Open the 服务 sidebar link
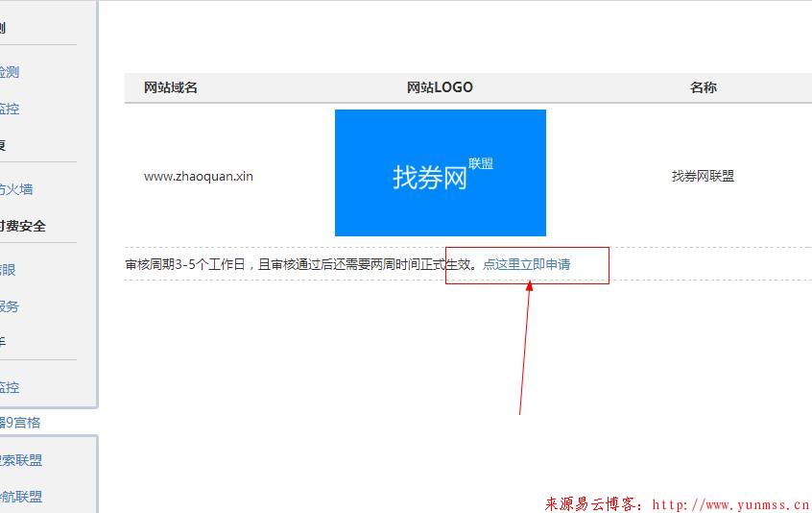This screenshot has height=513, width=812. [10, 306]
